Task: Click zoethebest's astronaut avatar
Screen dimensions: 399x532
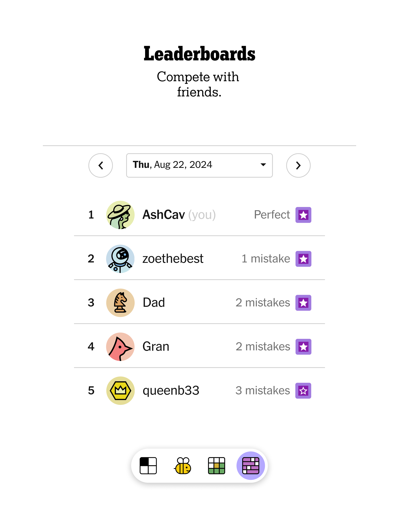Action: [x=120, y=259]
